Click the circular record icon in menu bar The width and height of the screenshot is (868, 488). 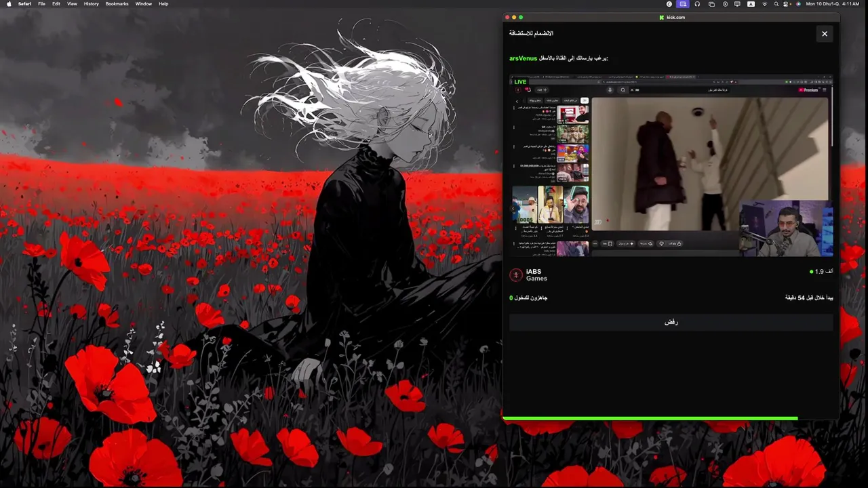[725, 3]
